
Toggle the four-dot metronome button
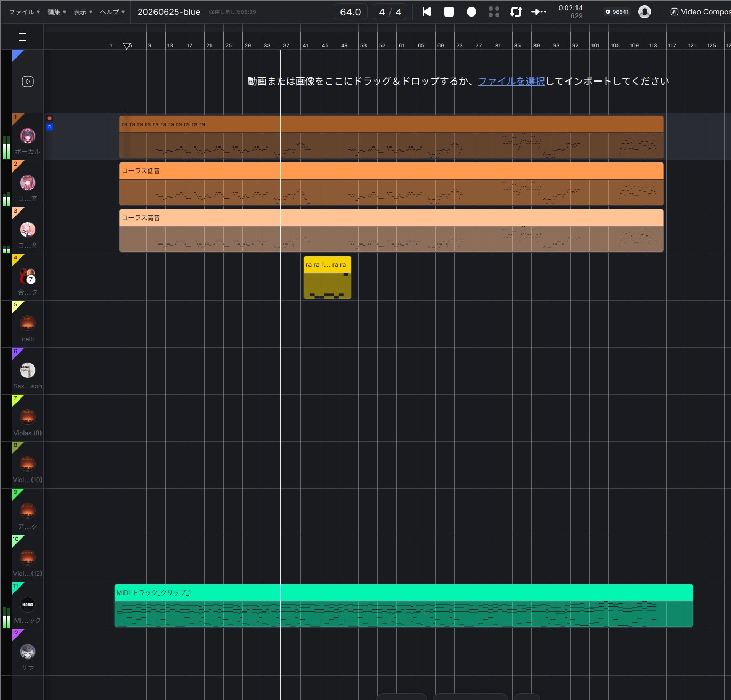tap(494, 12)
